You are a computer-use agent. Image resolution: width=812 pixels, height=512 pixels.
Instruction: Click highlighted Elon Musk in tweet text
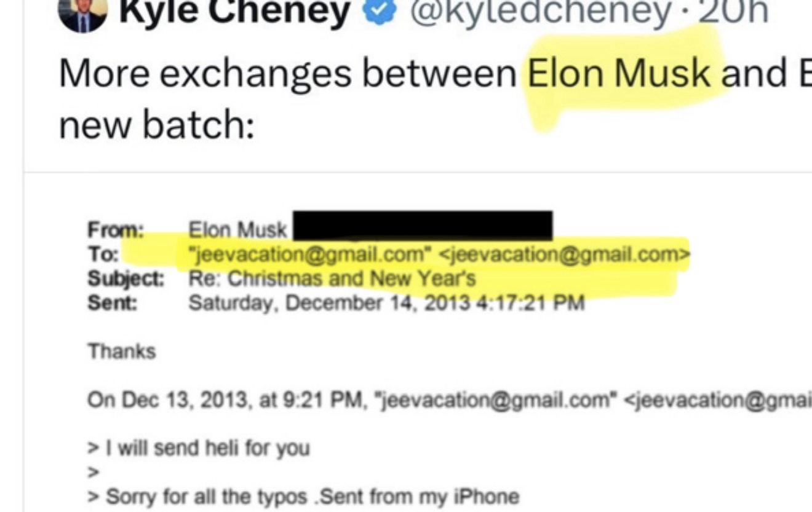tap(620, 73)
